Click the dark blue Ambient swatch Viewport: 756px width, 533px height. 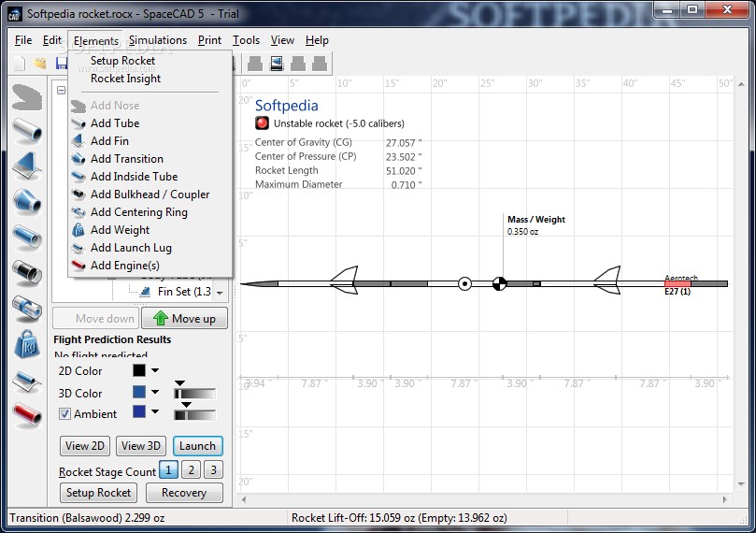(139, 411)
